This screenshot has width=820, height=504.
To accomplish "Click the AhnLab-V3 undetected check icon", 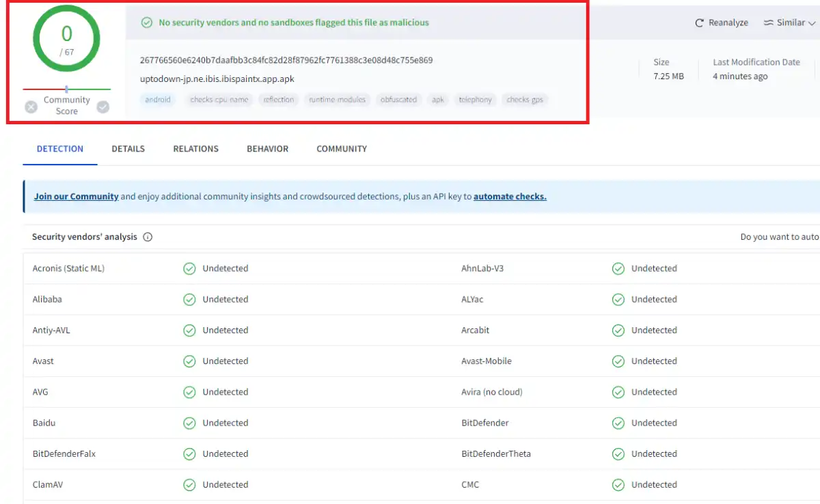I will coord(618,268).
